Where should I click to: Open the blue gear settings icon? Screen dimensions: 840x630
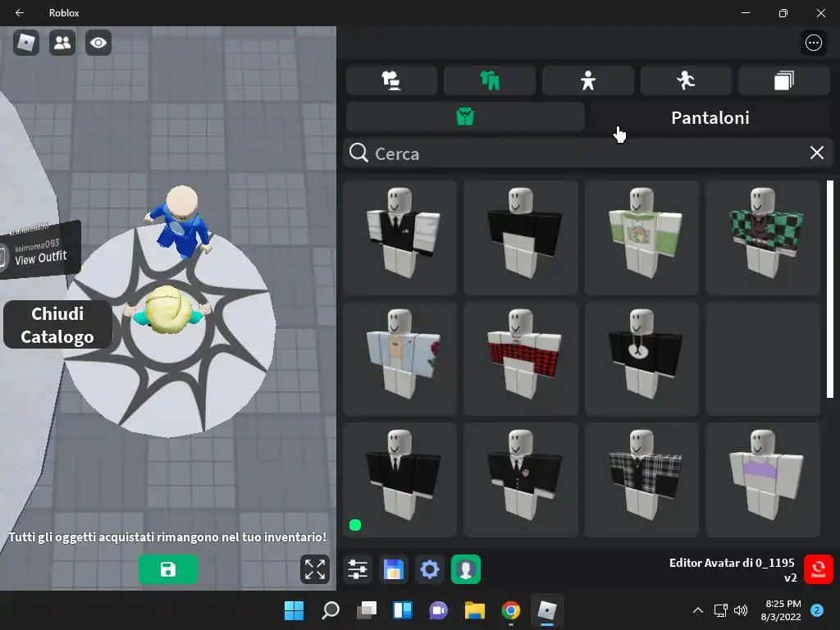click(430, 569)
